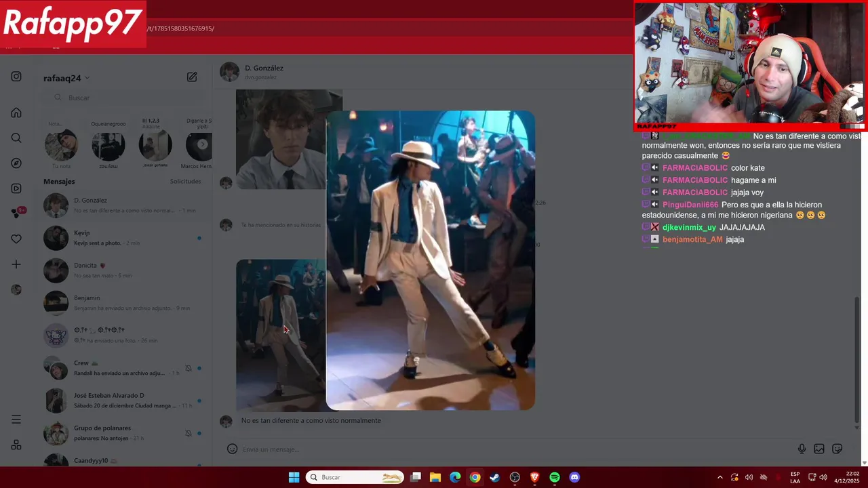Screen dimensions: 868x488
Task: Click the browser address bar URL
Action: coord(181,28)
